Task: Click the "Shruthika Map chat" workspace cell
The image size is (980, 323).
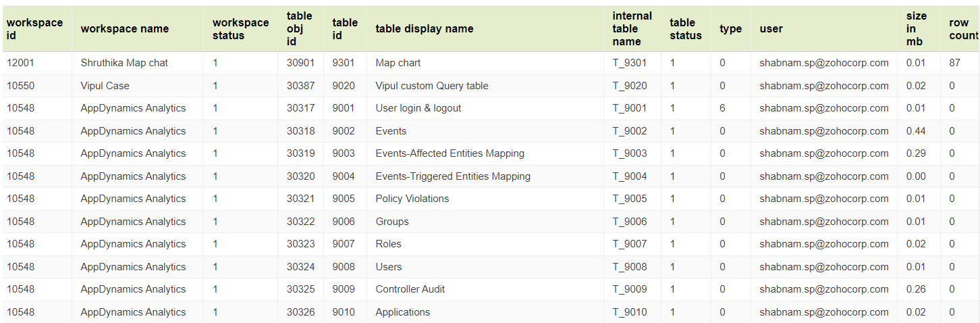Action: coord(124,63)
